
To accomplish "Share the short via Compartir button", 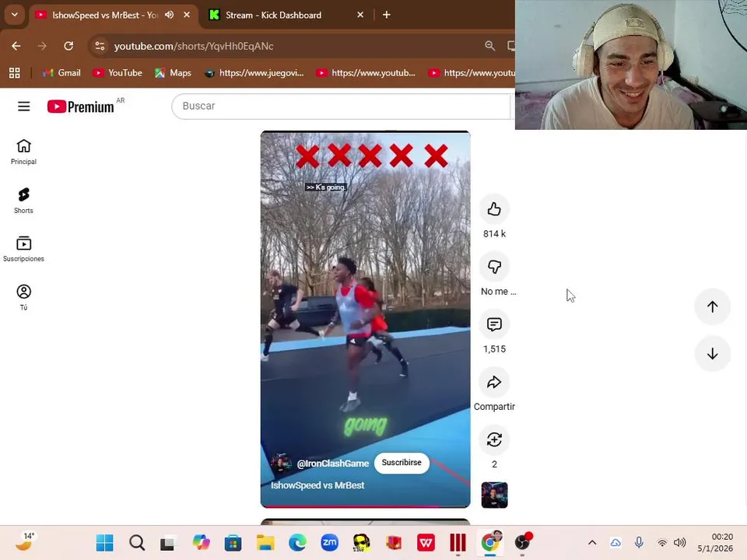I will 494,382.
